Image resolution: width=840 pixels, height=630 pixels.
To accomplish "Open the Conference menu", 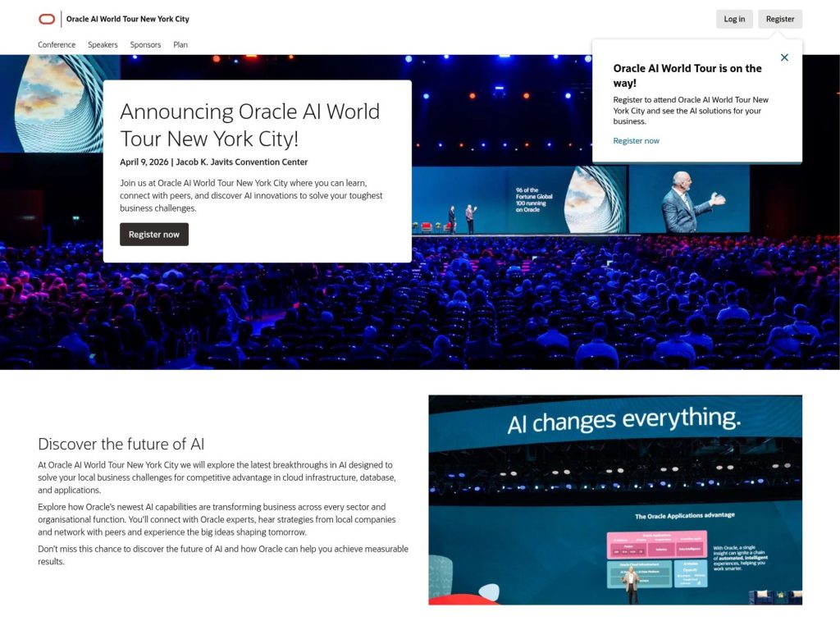I will (x=56, y=44).
